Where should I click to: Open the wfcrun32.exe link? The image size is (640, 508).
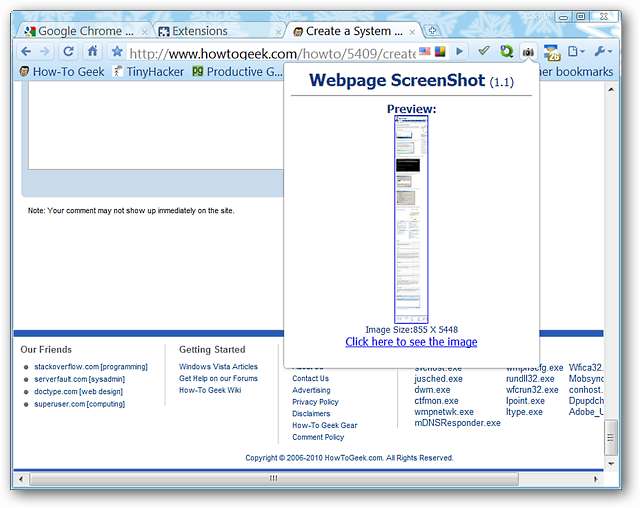532,390
